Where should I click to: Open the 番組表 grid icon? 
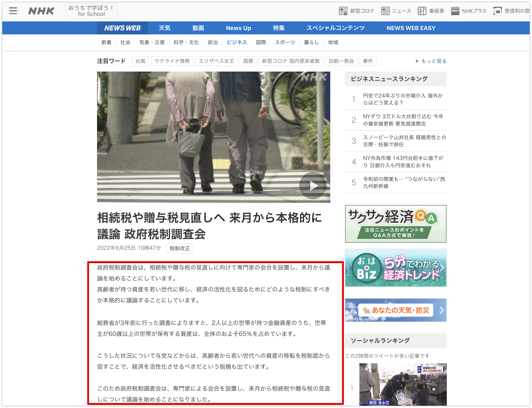pos(431,11)
